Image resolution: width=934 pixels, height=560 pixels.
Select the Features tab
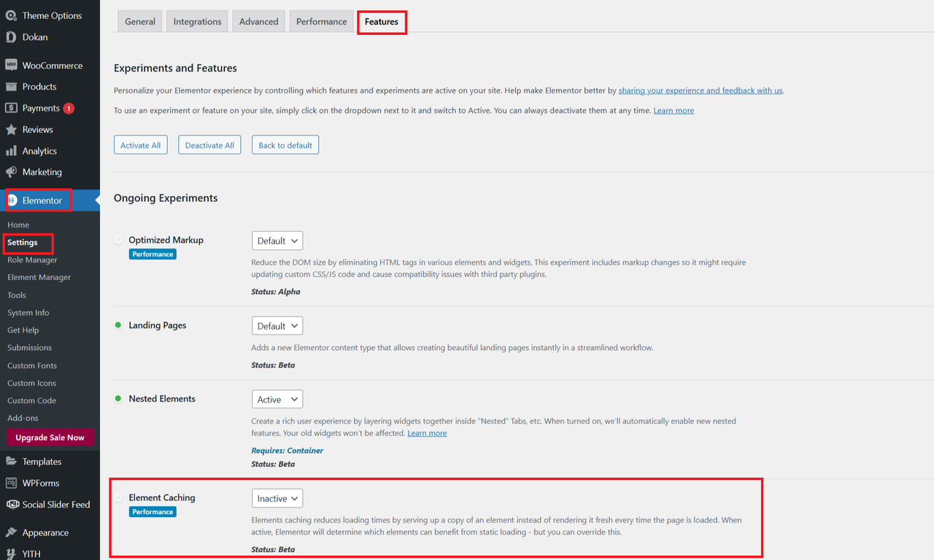click(382, 22)
